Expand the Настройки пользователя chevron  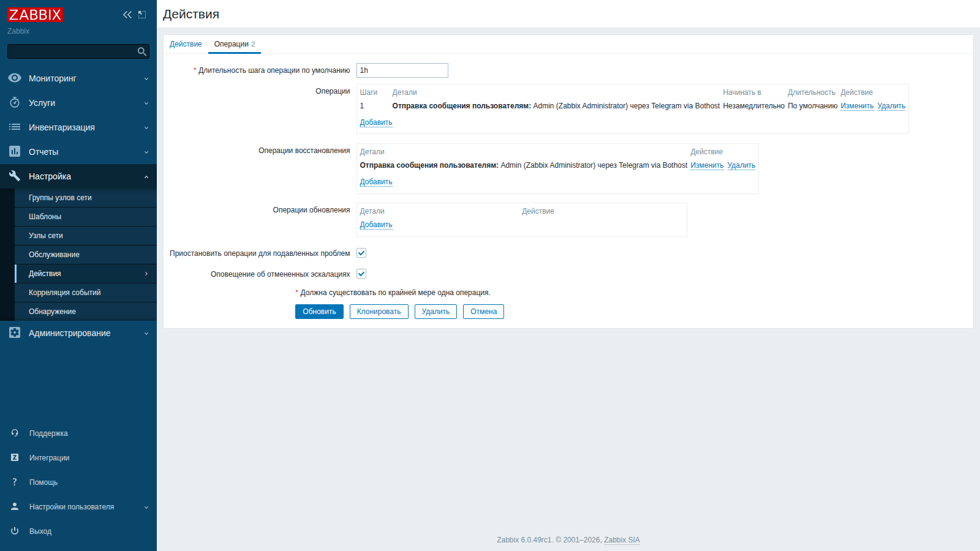coord(146,508)
